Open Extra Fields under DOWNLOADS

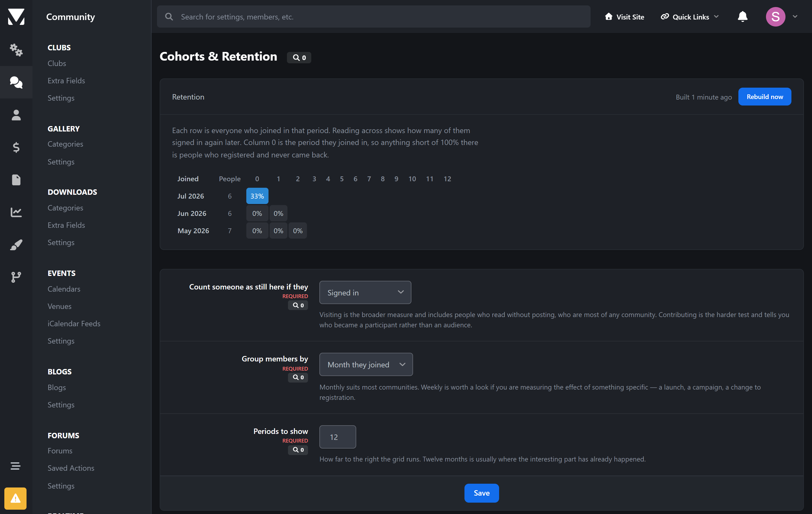point(66,225)
